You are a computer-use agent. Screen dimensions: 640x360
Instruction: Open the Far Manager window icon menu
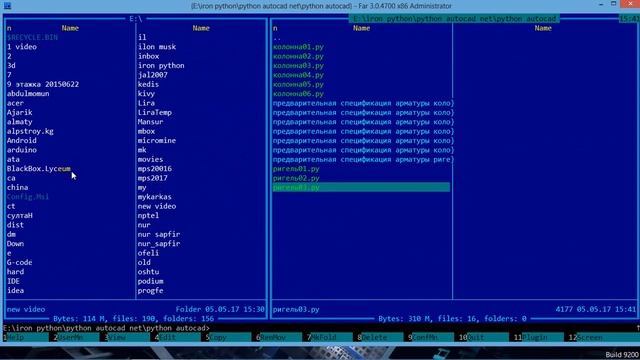[7, 6]
